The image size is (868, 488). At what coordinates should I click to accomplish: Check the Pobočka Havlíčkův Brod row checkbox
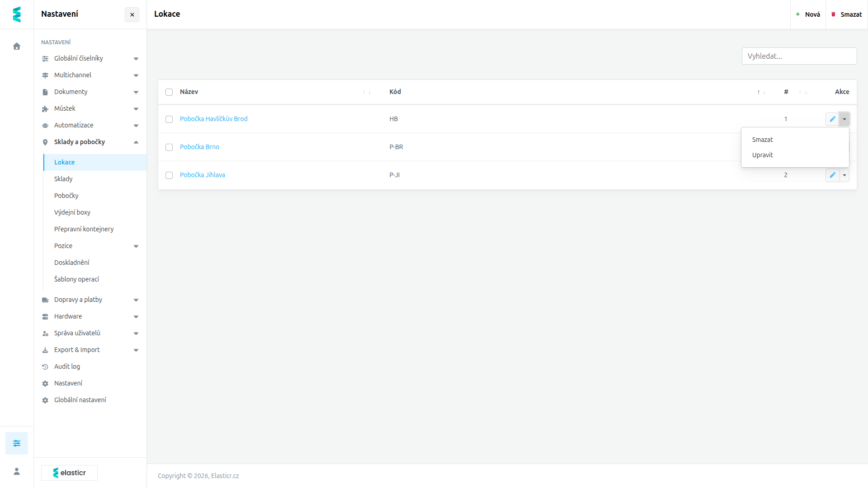(169, 119)
